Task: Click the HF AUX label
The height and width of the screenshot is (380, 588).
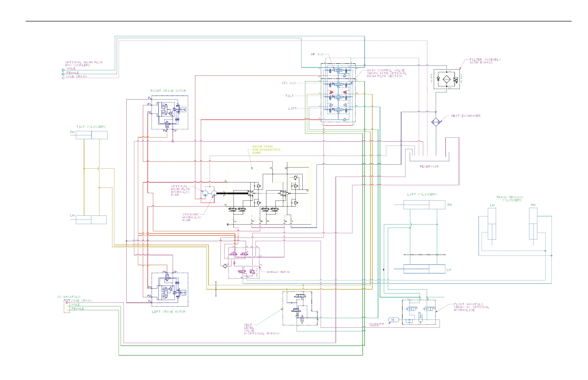Action: point(317,54)
